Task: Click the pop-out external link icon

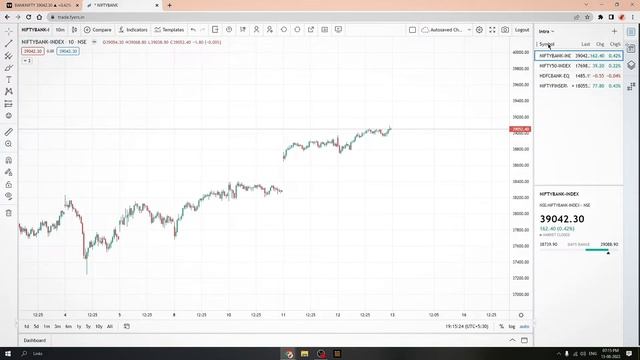Action: click(311, 30)
